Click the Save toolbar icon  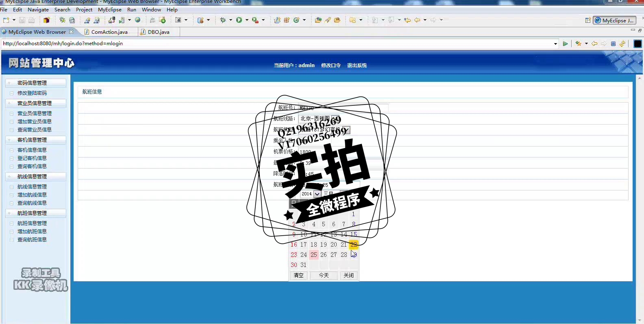[22, 20]
